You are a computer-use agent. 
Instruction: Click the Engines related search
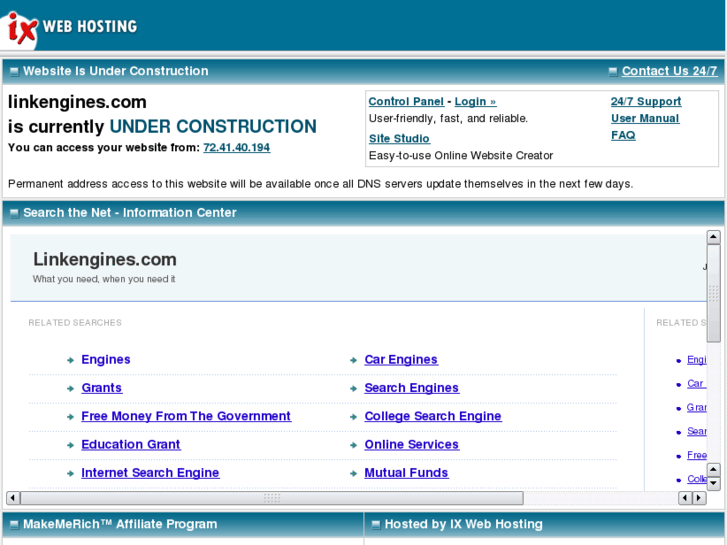pyautogui.click(x=106, y=359)
